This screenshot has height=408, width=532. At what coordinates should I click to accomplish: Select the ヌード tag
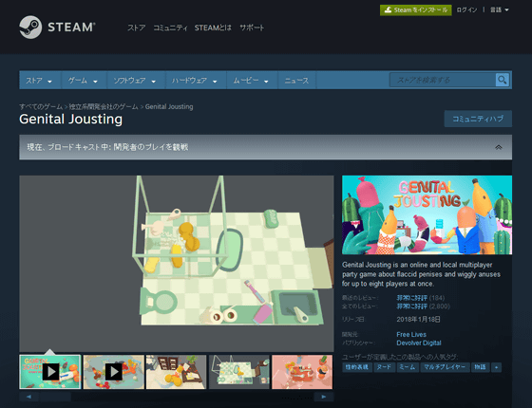(x=385, y=367)
